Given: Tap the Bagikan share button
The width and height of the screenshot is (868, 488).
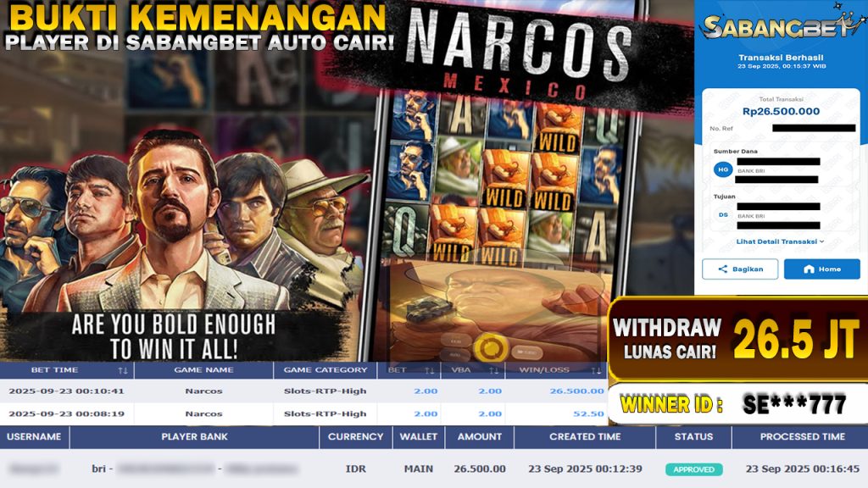Looking at the screenshot, I should [739, 269].
